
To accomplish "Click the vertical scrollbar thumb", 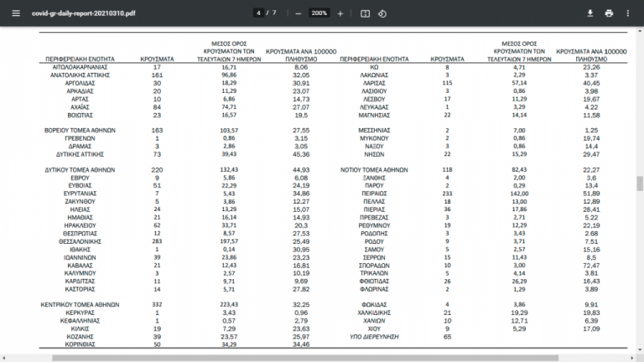I will click(x=640, y=184).
